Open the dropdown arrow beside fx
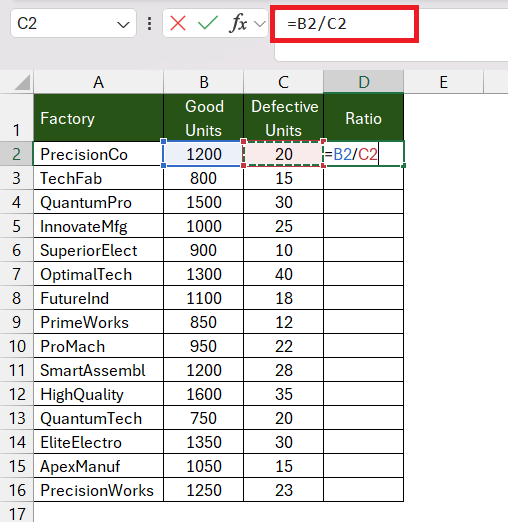This screenshot has height=522, width=508. [x=260, y=24]
